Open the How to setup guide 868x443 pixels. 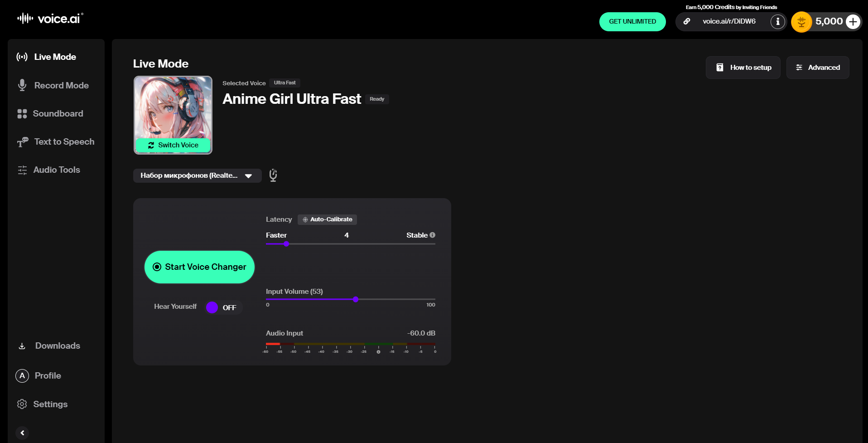click(x=743, y=68)
